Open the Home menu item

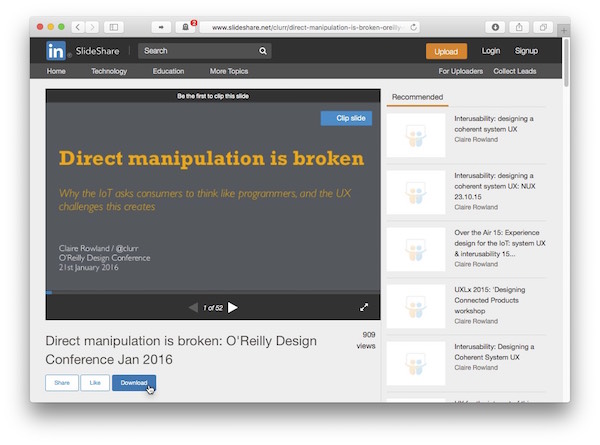(56, 71)
